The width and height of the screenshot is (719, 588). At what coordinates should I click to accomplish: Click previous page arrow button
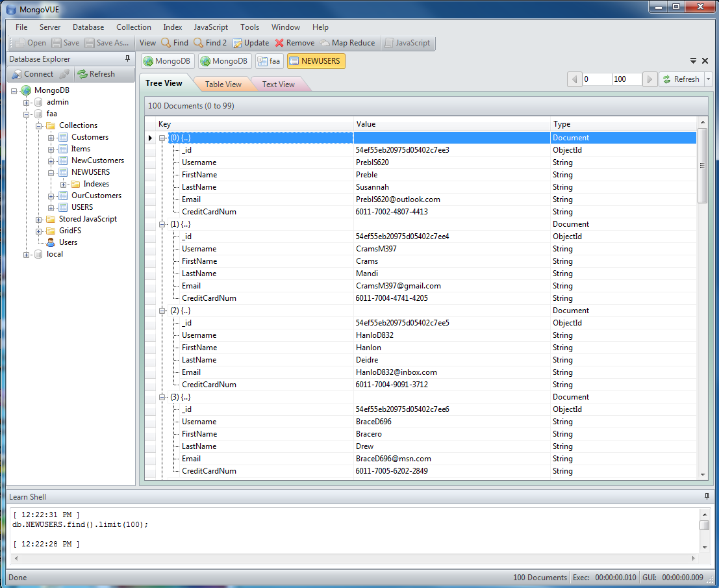click(575, 79)
